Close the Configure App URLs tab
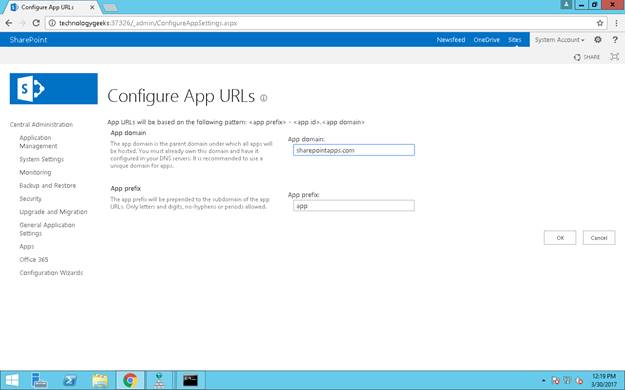The width and height of the screenshot is (625, 390). [x=92, y=7]
